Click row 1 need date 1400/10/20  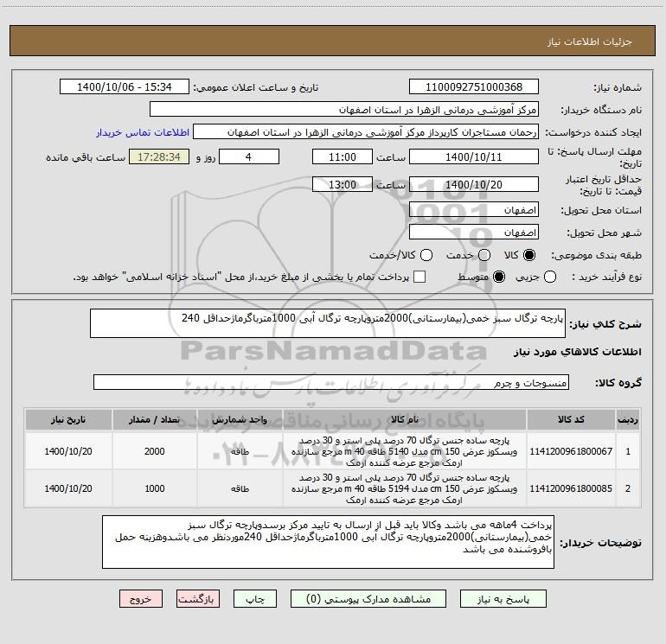(x=68, y=451)
